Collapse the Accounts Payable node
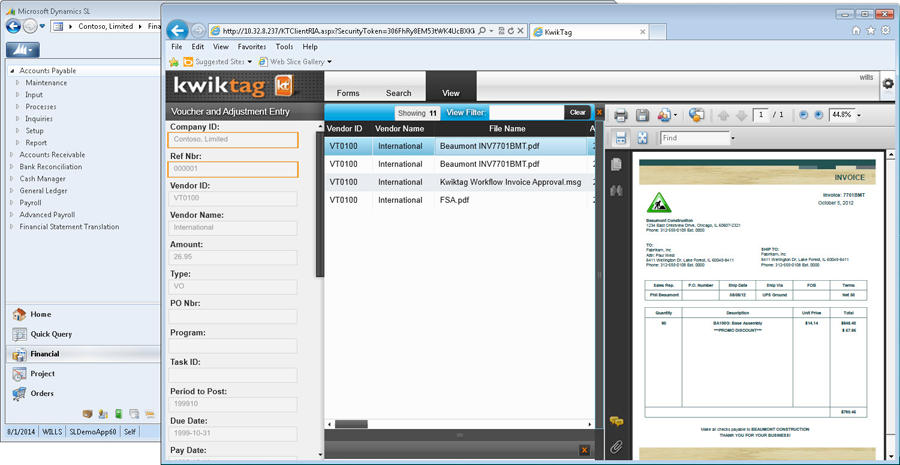 (x=12, y=71)
